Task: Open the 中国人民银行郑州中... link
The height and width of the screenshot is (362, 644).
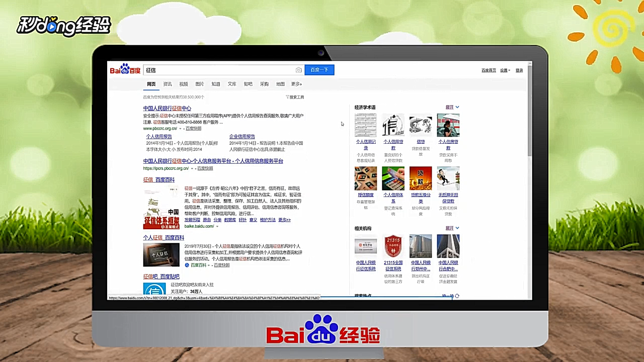Action: (x=421, y=265)
